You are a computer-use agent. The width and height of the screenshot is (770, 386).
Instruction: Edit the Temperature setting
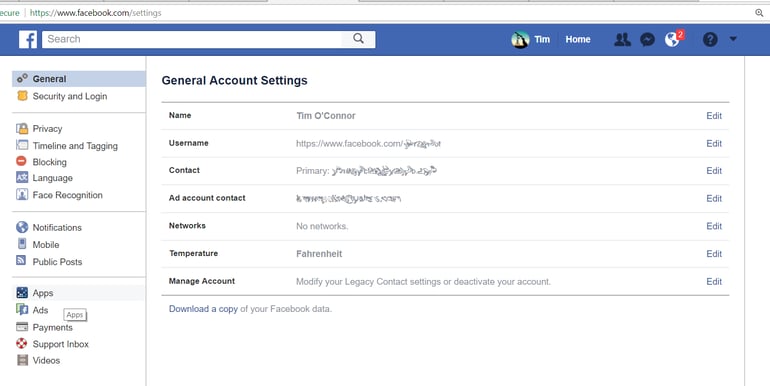[714, 254]
